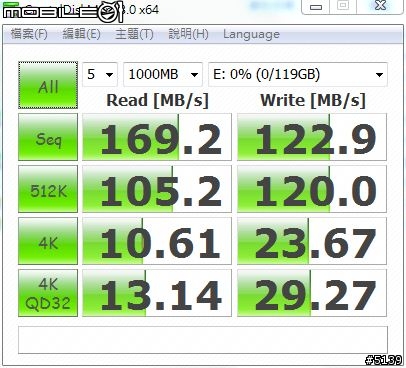
Task: Open the drive selector showing E: 0% (0/119GB)
Action: coord(298,74)
